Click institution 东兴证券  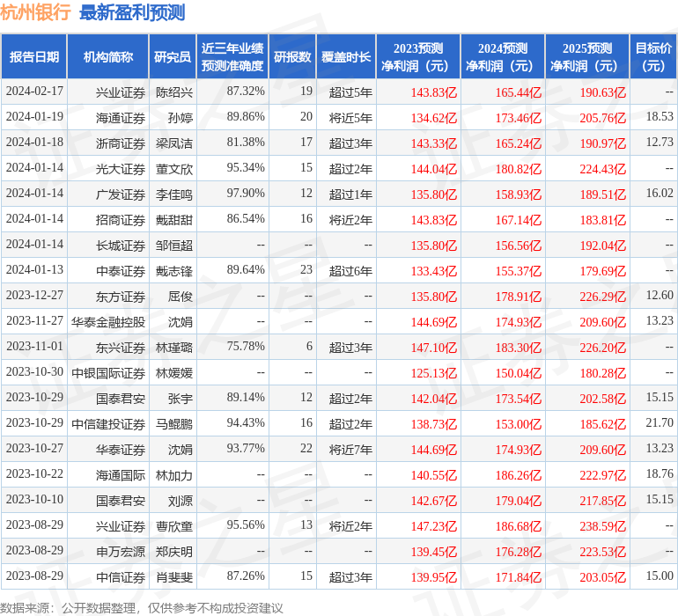[x=121, y=347]
